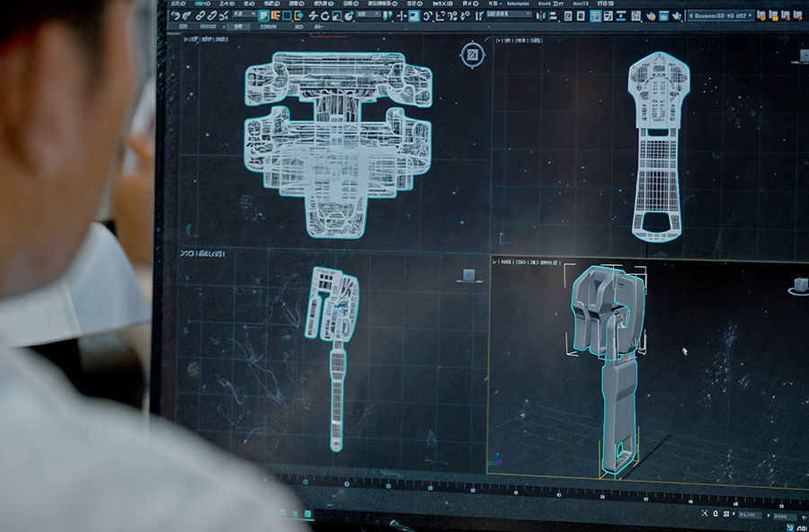Toggle the cyan-highlighted page selection icon
Viewport: 809px width, 532px height.
pyautogui.click(x=263, y=15)
